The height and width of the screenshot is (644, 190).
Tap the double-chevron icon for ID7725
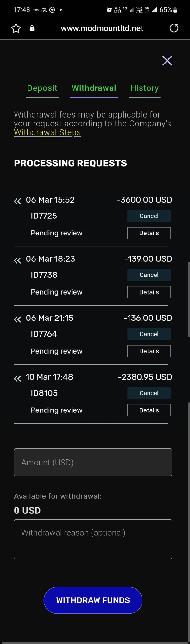click(x=17, y=201)
